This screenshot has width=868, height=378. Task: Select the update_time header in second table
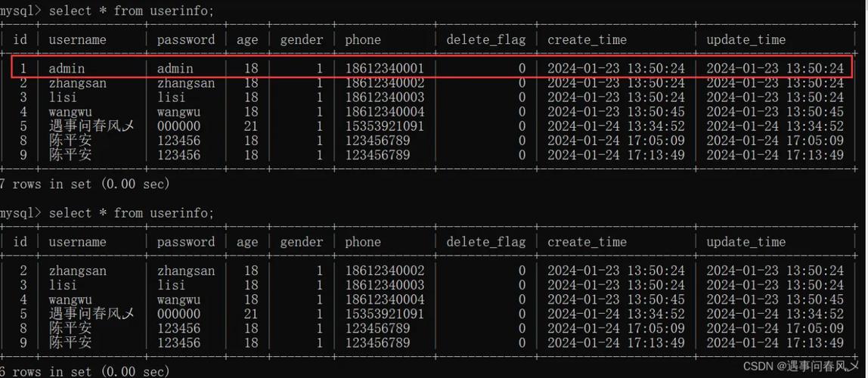coord(746,242)
